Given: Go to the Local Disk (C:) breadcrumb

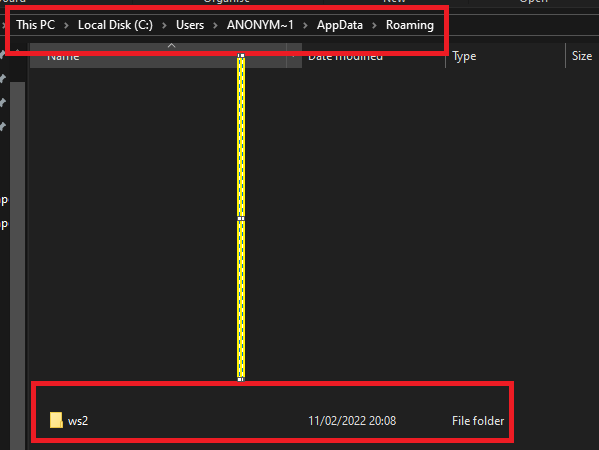Looking at the screenshot, I should click(115, 25).
